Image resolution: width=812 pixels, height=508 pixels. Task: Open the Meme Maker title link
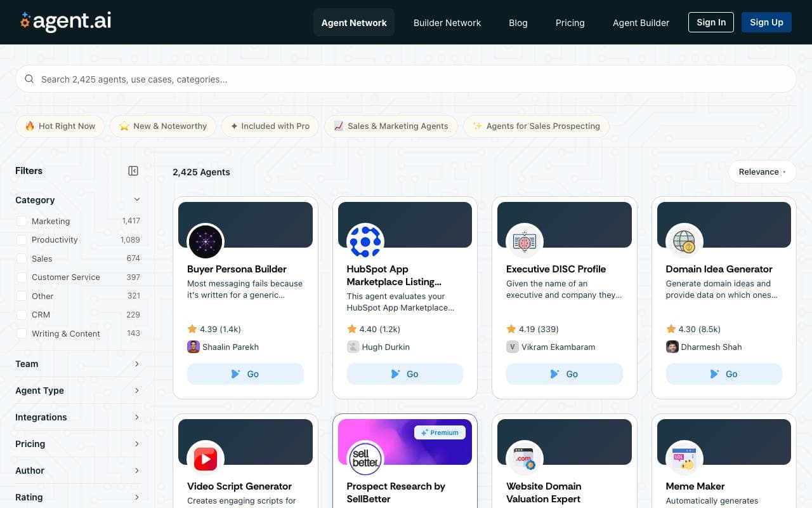695,486
